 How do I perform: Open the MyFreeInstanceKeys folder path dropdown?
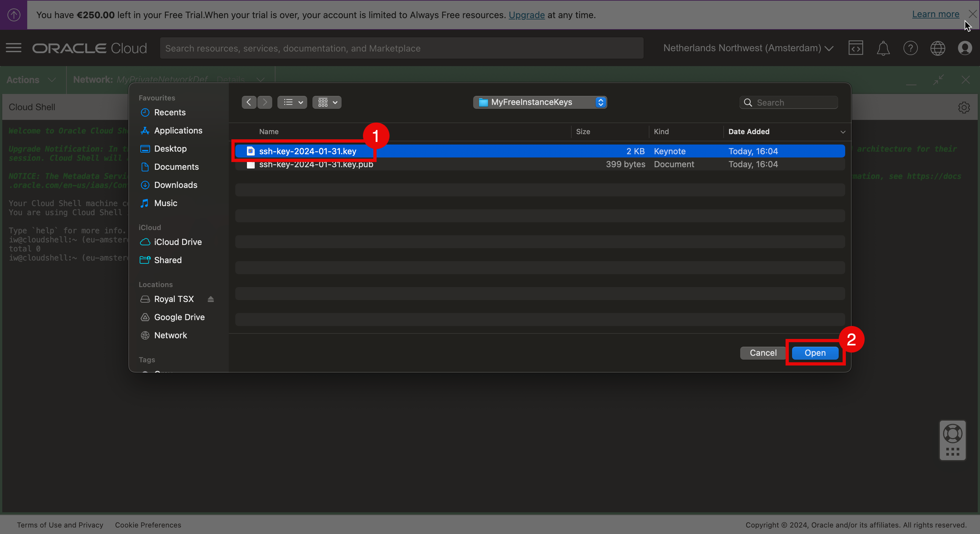tap(540, 102)
